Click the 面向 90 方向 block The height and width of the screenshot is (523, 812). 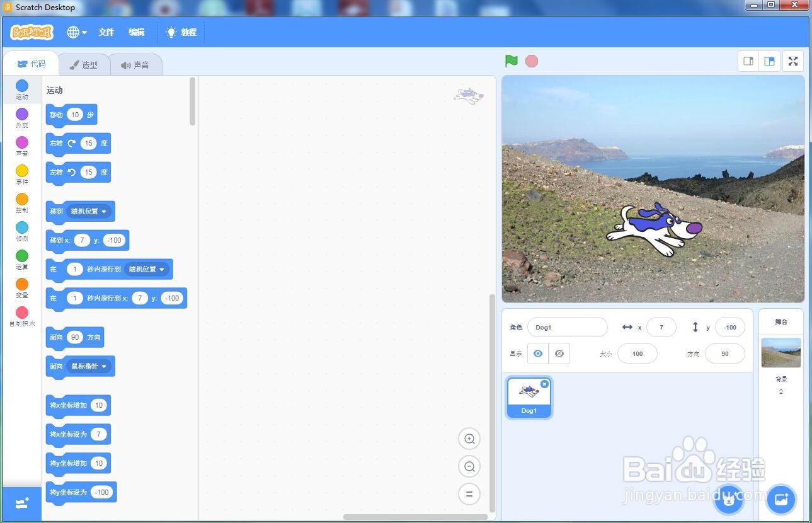75,338
